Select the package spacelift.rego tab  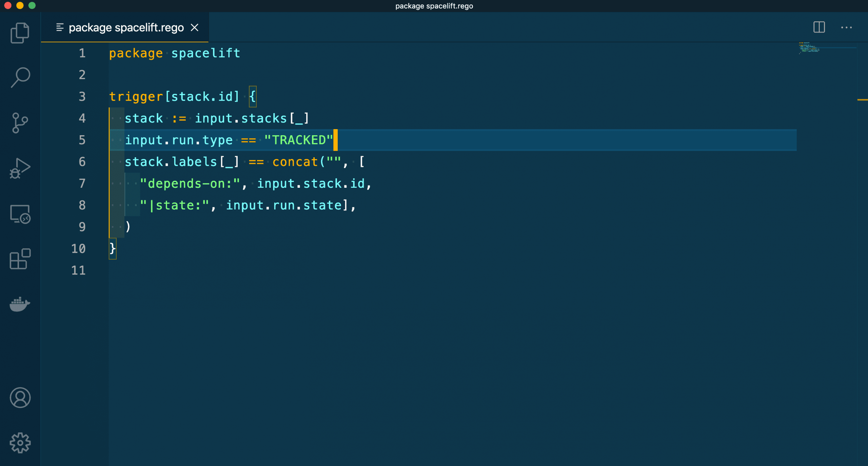(x=125, y=27)
